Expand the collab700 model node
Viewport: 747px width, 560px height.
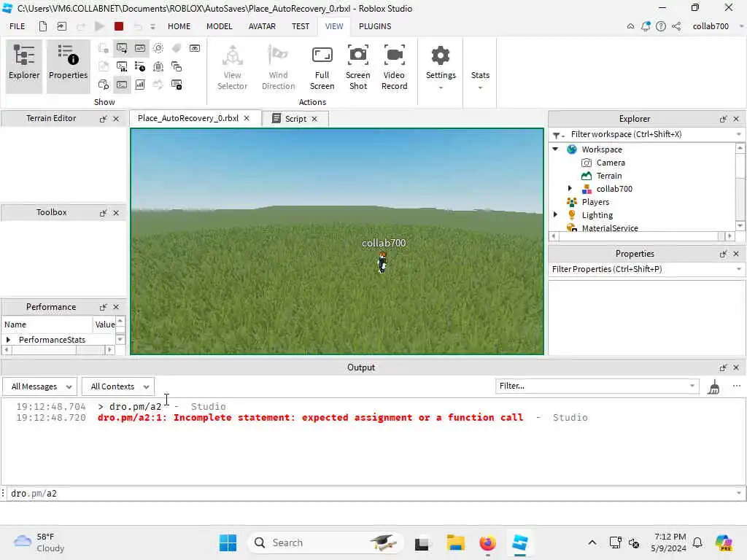[x=570, y=189]
